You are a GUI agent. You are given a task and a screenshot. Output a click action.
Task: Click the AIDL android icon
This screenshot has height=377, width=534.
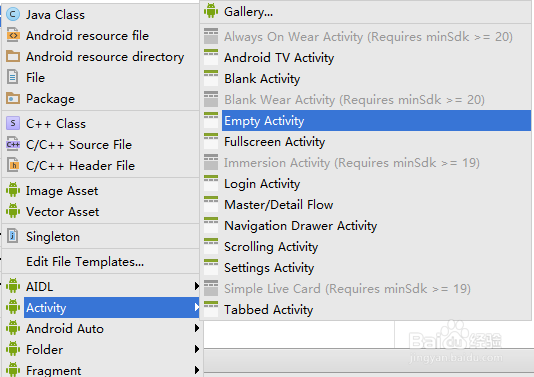click(13, 286)
